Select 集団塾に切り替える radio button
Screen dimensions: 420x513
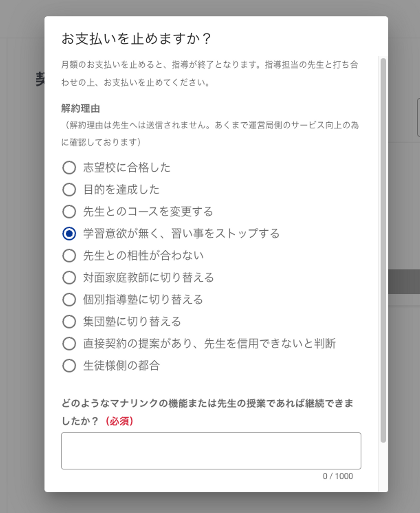coord(69,322)
